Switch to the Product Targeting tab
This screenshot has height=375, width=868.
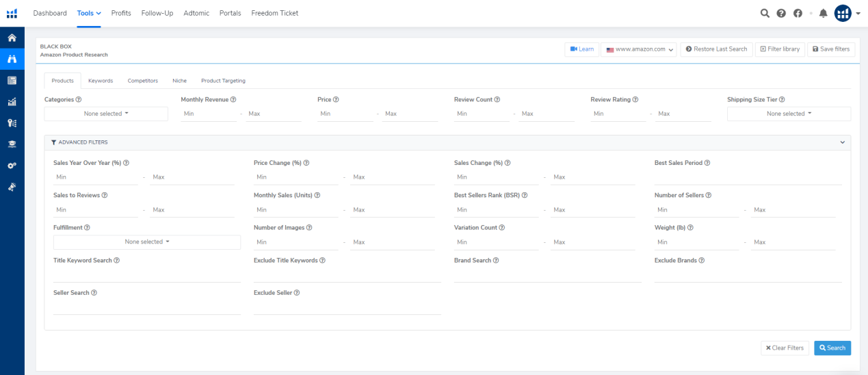(x=223, y=81)
